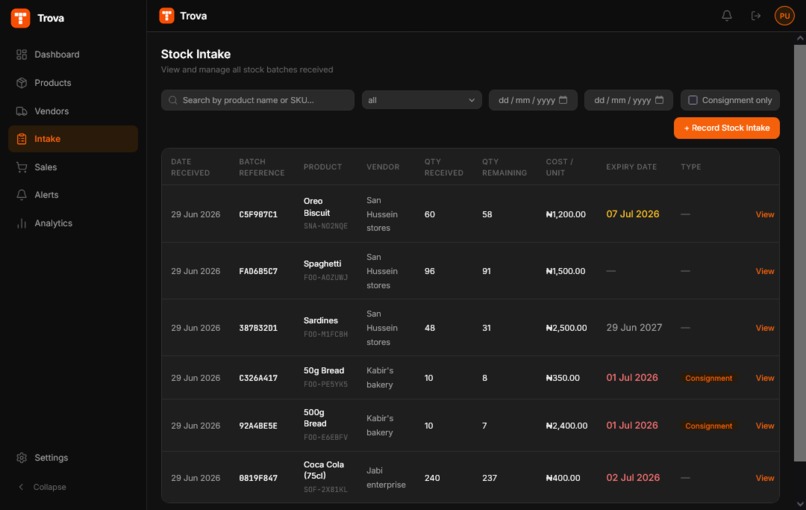Click the Jabi enterprise vendor cell
Screen dimensions: 806x510
[386, 478]
